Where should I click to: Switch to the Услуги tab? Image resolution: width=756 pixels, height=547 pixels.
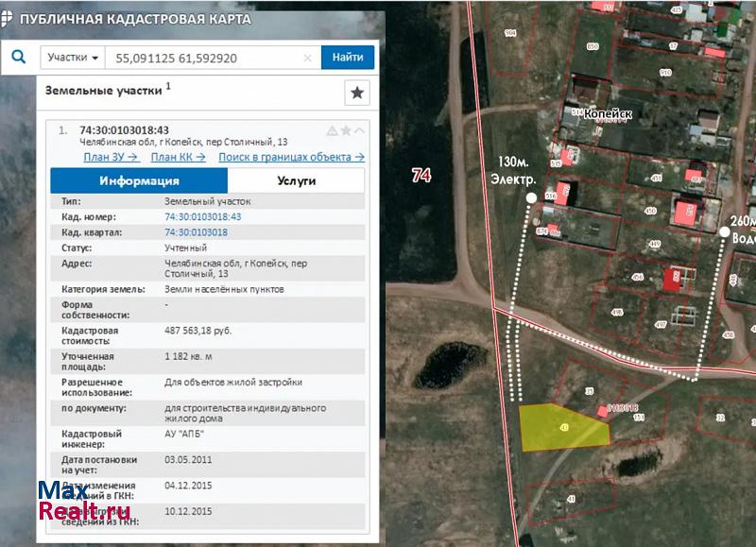[296, 180]
